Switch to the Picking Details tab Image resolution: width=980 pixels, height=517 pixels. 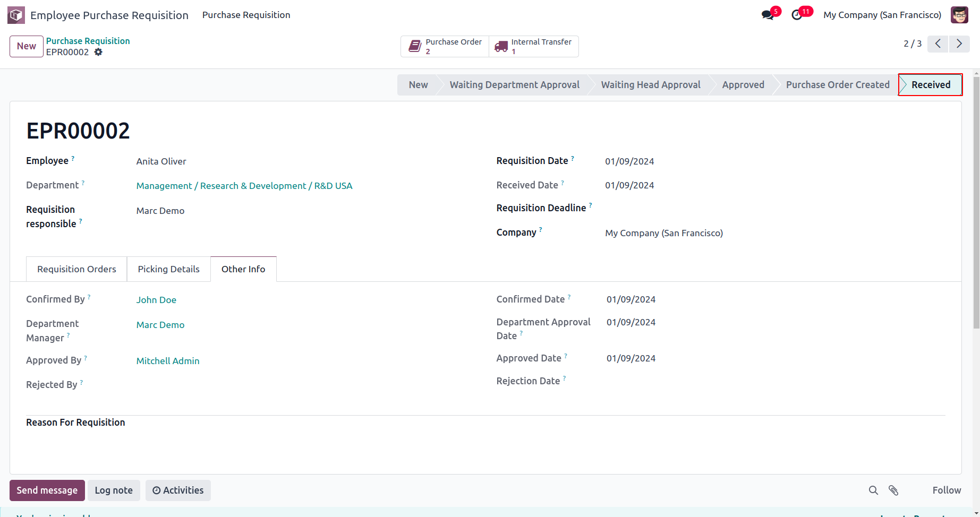coord(168,269)
